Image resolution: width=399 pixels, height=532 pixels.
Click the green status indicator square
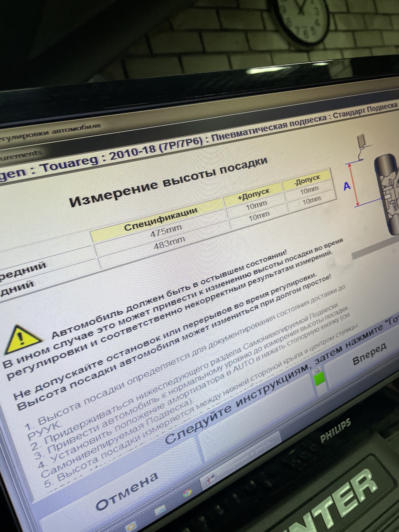click(x=320, y=379)
